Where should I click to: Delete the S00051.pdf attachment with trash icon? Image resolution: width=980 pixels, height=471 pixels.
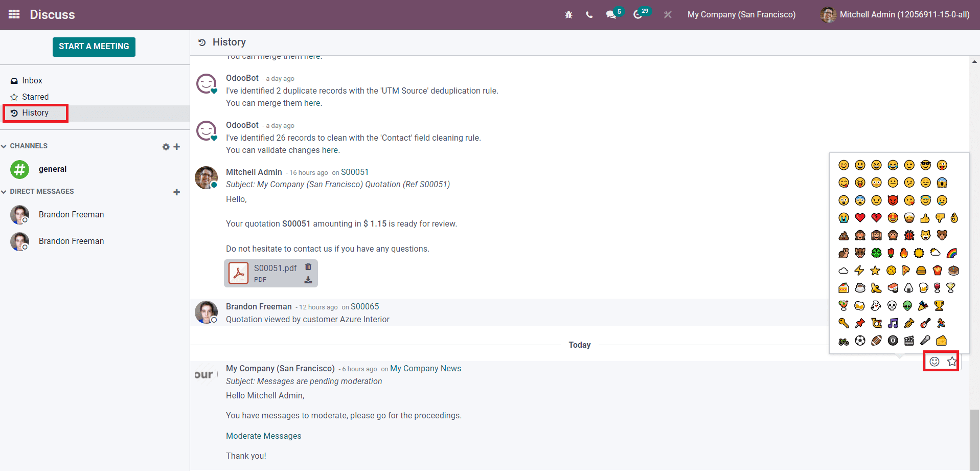pyautogui.click(x=308, y=267)
